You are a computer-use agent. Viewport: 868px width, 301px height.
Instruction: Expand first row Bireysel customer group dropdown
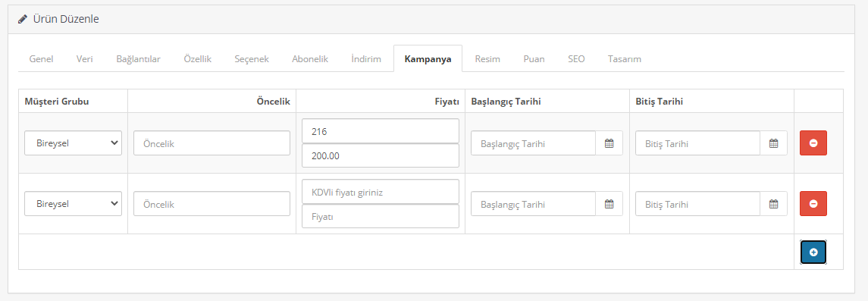(73, 143)
